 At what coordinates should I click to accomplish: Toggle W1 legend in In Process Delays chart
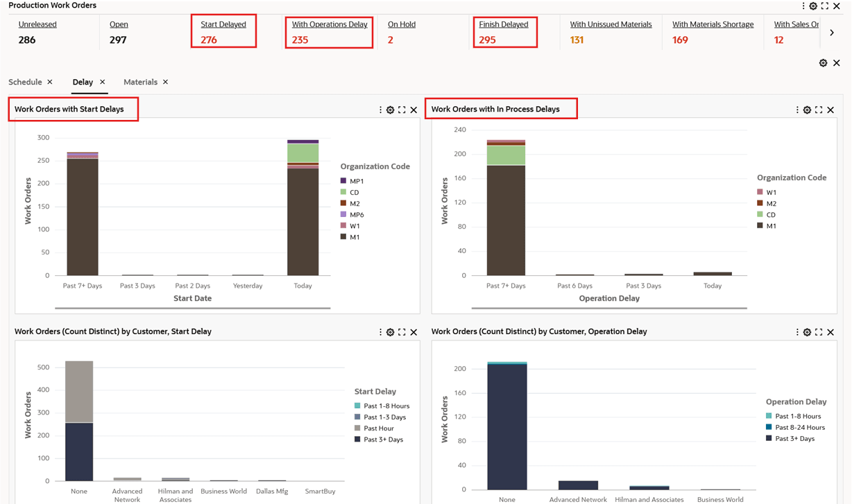[767, 192]
